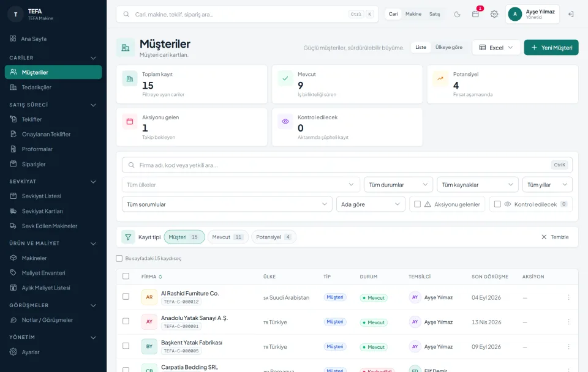Filter by the Potansiyel record type chip
This screenshot has height=372, width=588.
tap(274, 237)
